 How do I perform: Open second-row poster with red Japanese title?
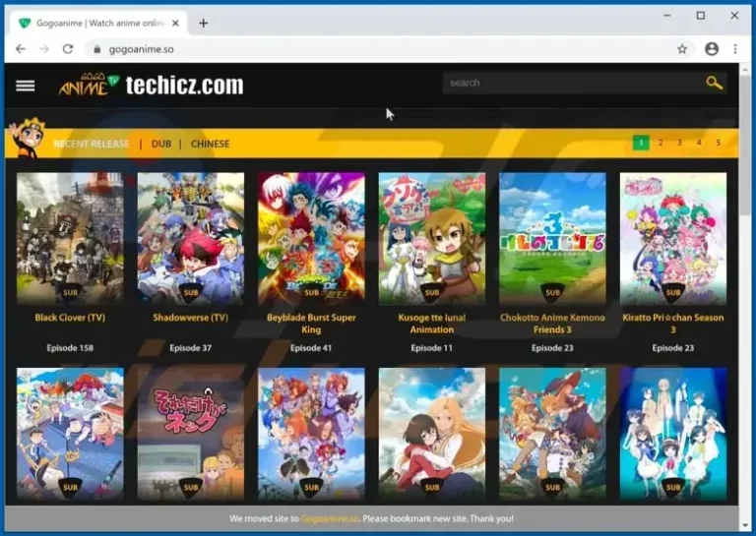(x=190, y=434)
